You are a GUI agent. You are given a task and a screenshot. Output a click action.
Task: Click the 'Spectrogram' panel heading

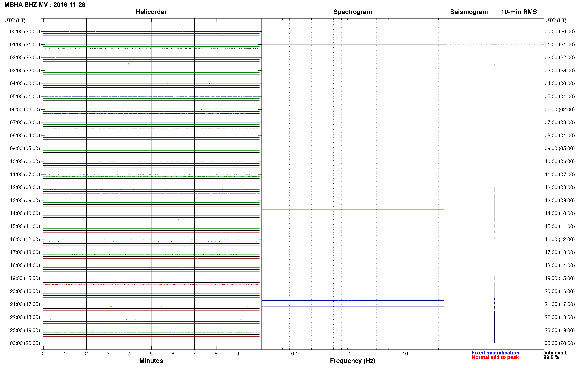pyautogui.click(x=352, y=12)
